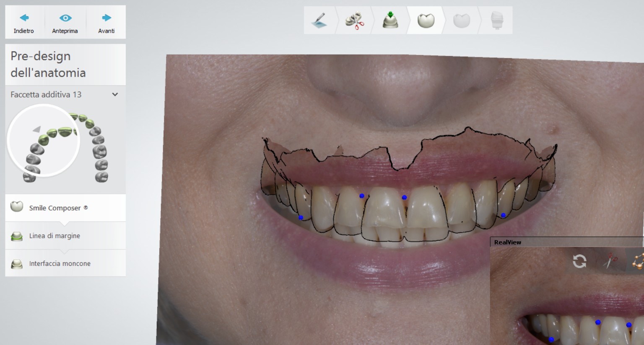Image resolution: width=644 pixels, height=345 pixels.
Task: Click the RealView panel title
Action: [507, 242]
